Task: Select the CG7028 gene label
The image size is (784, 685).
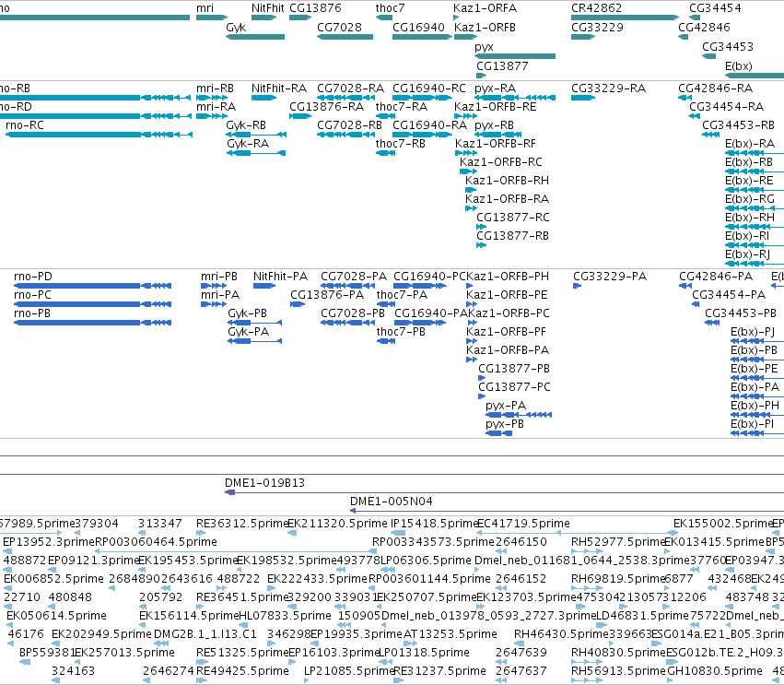Action: [340, 27]
